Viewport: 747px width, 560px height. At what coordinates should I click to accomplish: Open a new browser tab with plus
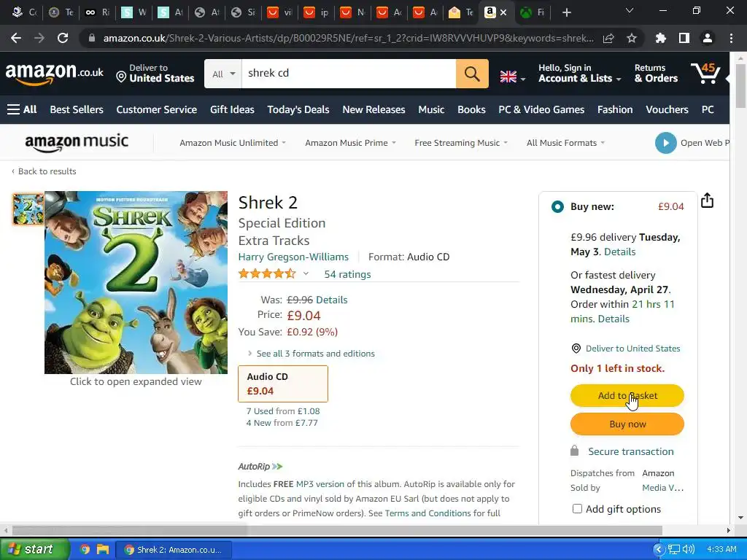pos(566,12)
